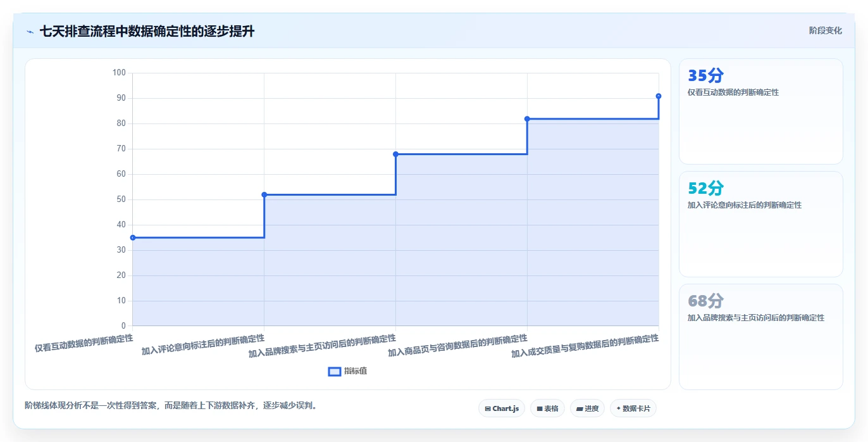Screen dimensions: 868x442
Task: Select the 数据卡片 tag chip
Action: point(633,408)
